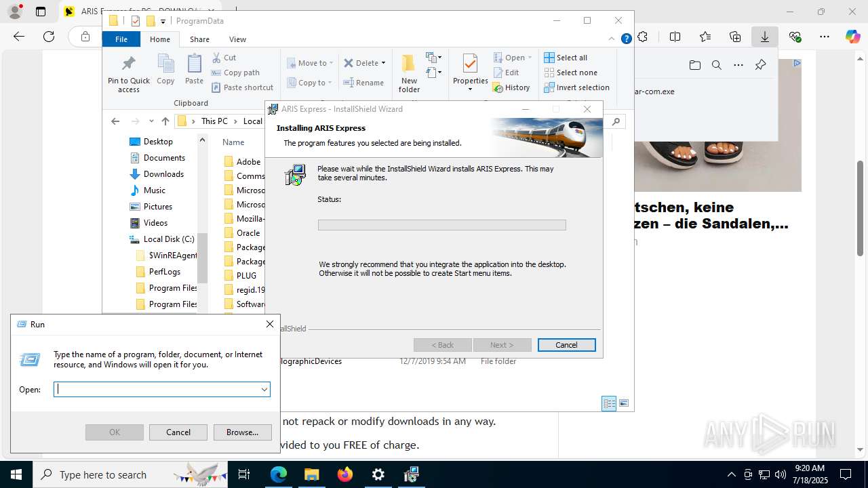Click Invert selection in Explorer ribbon
This screenshot has width=868, height=488.
tap(576, 87)
